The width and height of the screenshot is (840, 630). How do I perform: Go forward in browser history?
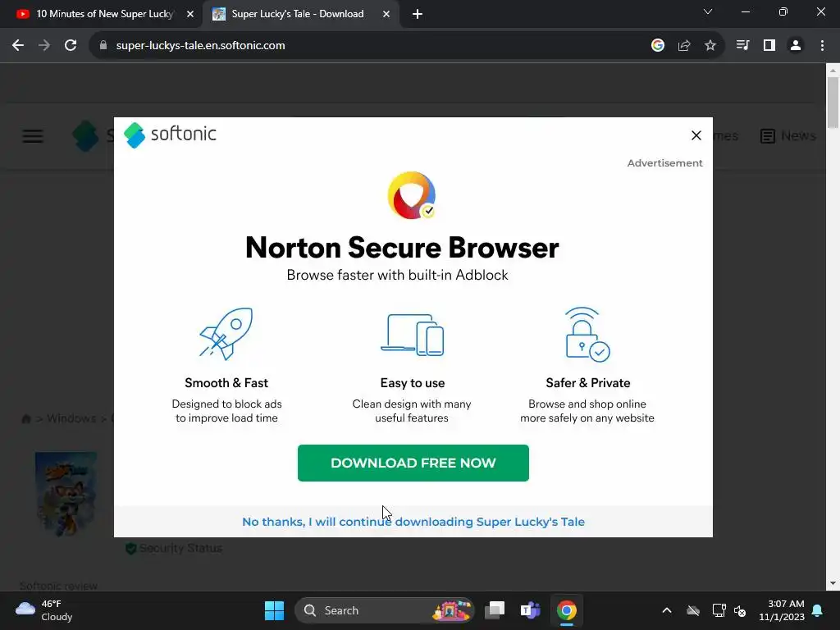(x=44, y=46)
